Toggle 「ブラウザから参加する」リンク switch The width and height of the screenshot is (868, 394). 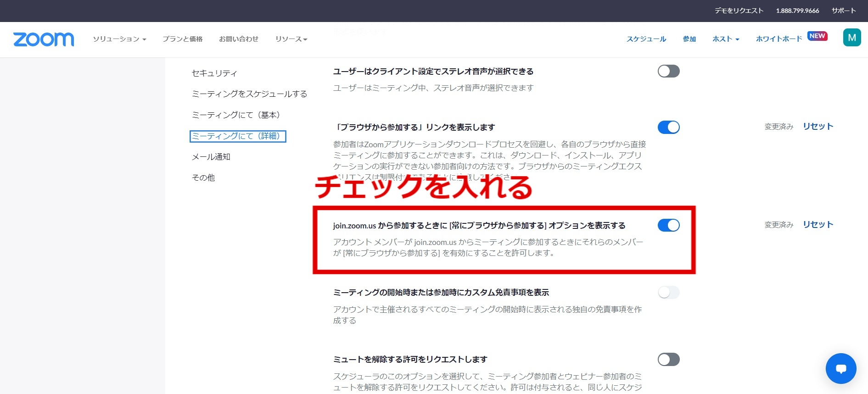[668, 127]
